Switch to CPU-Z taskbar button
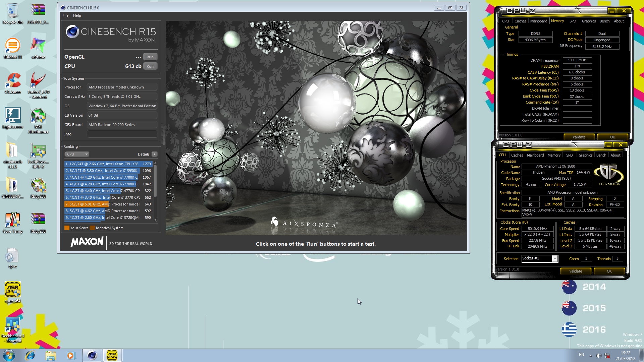This screenshot has width=644, height=362. coord(112,355)
